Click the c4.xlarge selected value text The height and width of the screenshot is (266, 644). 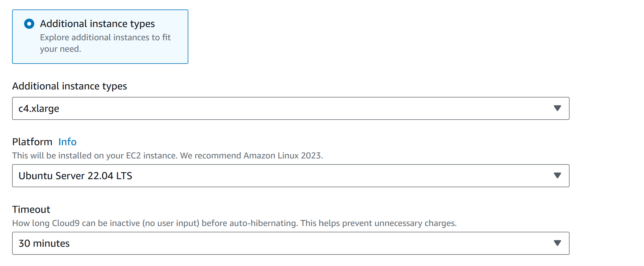point(39,108)
